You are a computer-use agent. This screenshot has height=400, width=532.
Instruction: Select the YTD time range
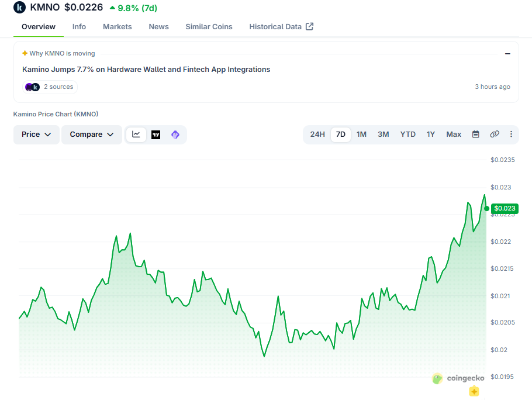click(x=408, y=135)
